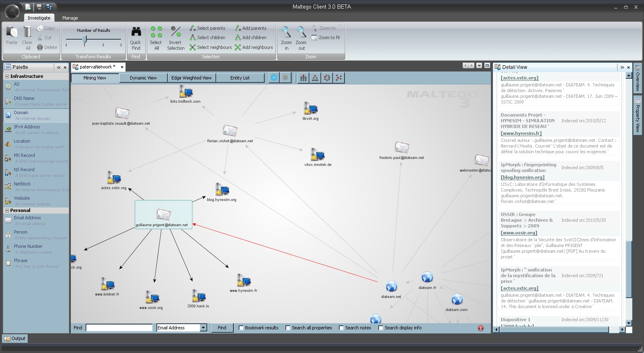
Task: Click the Save graph icon in the title bar
Action: [x=39, y=7]
